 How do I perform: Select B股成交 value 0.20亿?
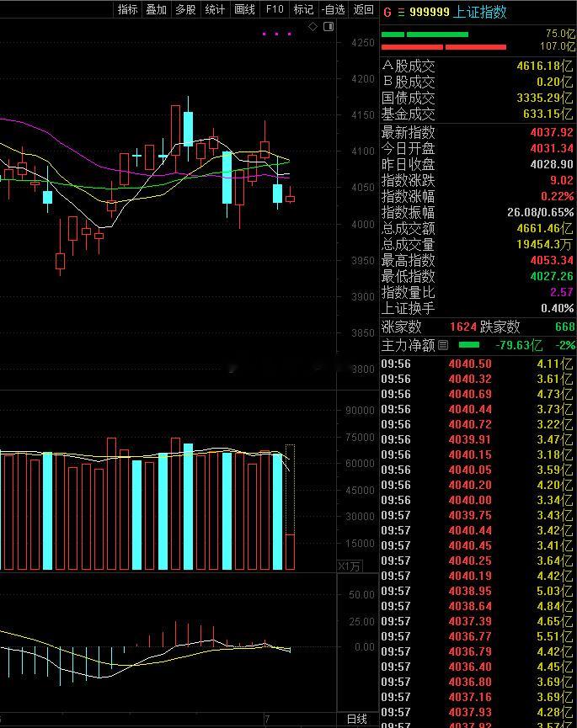pyautogui.click(x=555, y=82)
